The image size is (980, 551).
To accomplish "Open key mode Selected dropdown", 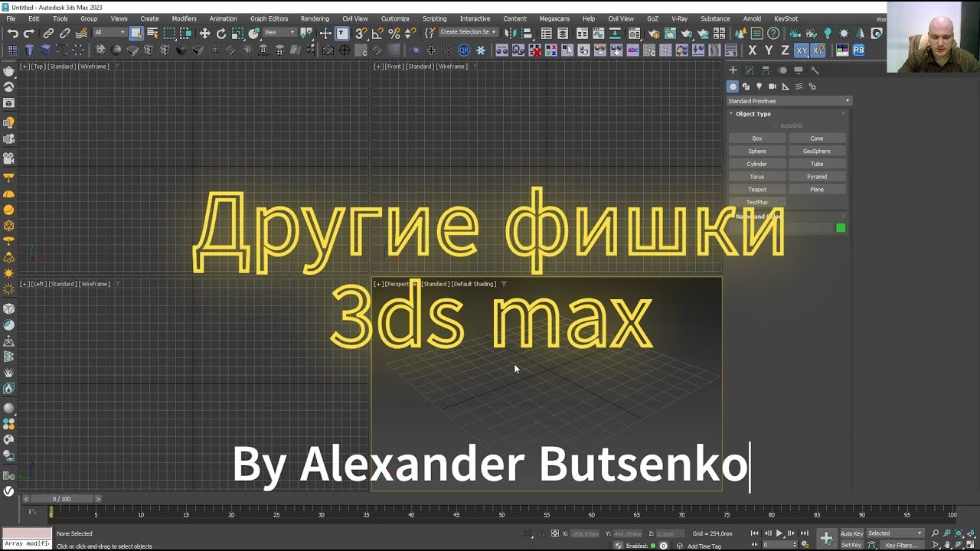I will pyautogui.click(x=895, y=533).
